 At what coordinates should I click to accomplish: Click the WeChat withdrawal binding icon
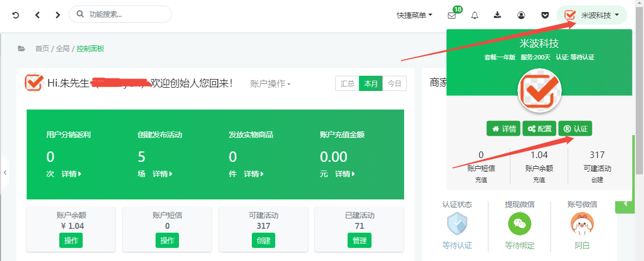tap(519, 223)
